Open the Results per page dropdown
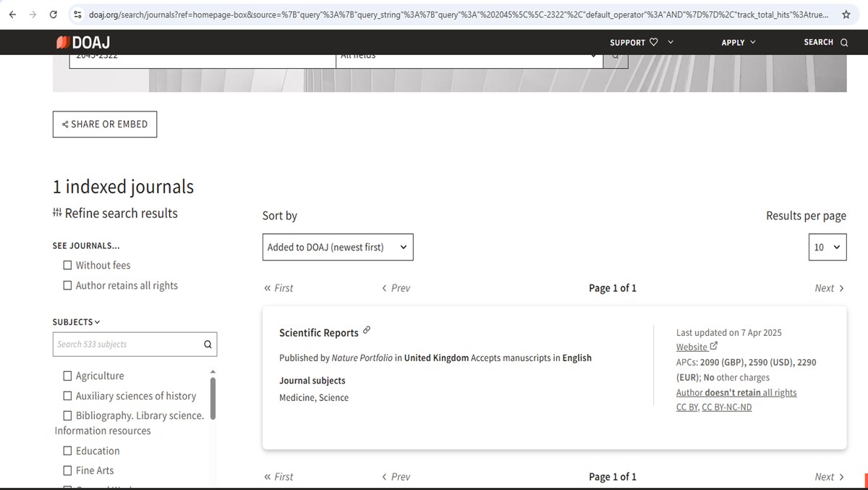This screenshot has width=868, height=490. (x=827, y=247)
